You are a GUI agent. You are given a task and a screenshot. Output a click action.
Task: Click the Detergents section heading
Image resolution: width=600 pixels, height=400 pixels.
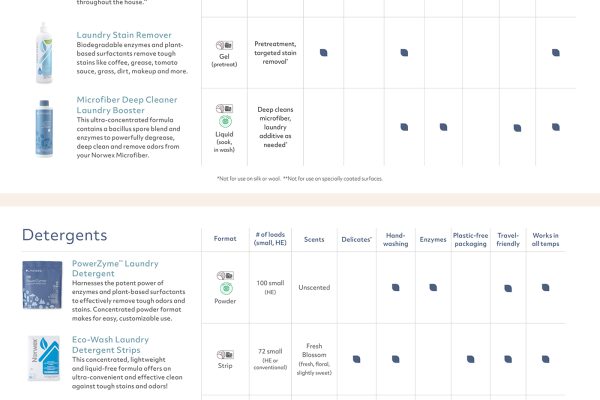[x=64, y=236]
